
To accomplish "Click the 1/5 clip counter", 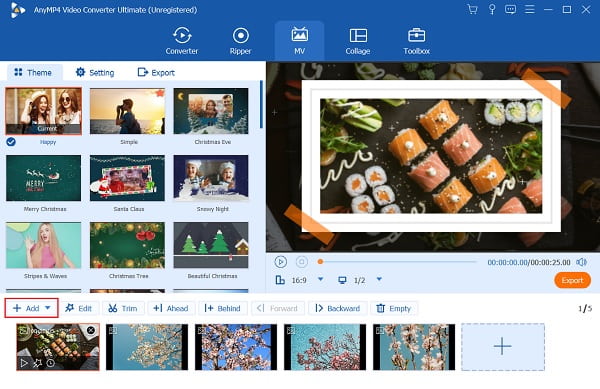I will (585, 308).
